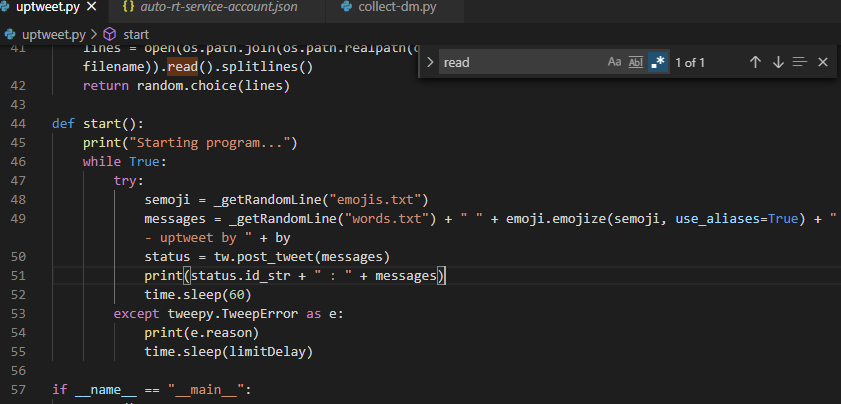Click the Python icon on collect-dm.py tab

346,8
